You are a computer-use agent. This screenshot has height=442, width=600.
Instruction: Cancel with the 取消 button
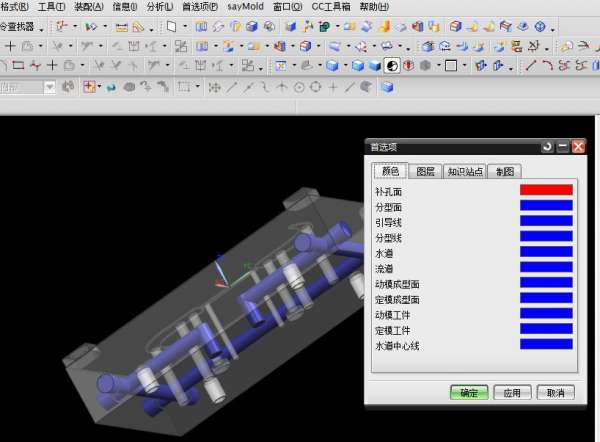555,393
